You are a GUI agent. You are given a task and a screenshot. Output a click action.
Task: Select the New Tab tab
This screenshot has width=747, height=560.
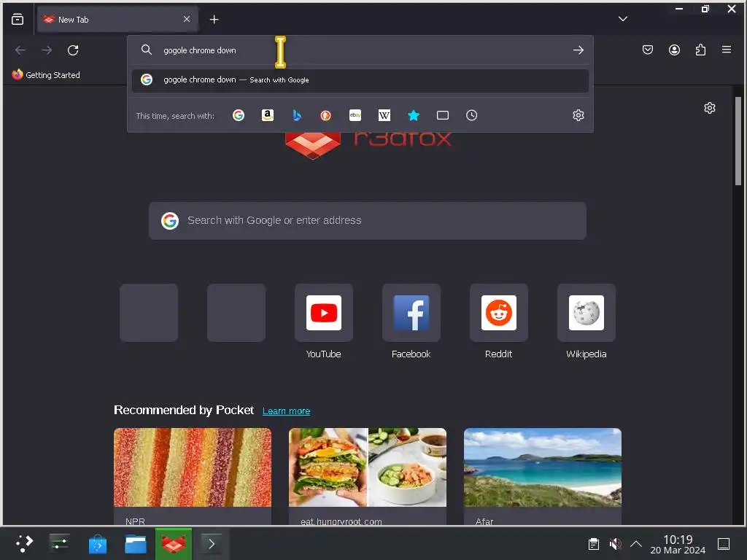pos(117,19)
